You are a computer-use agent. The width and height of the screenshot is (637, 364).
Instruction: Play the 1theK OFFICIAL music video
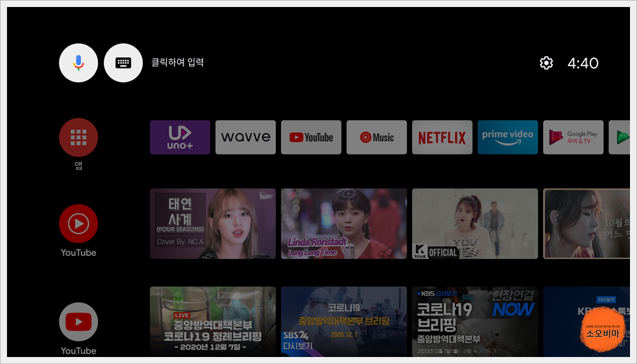point(475,223)
